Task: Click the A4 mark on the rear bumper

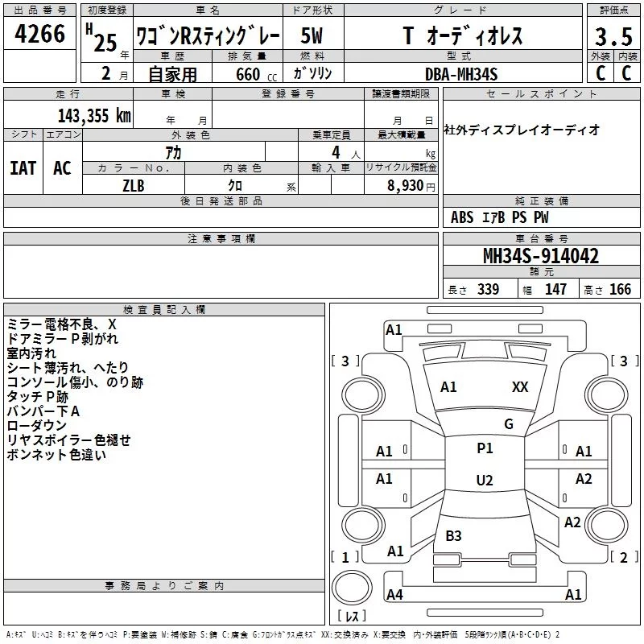Action: (x=394, y=594)
